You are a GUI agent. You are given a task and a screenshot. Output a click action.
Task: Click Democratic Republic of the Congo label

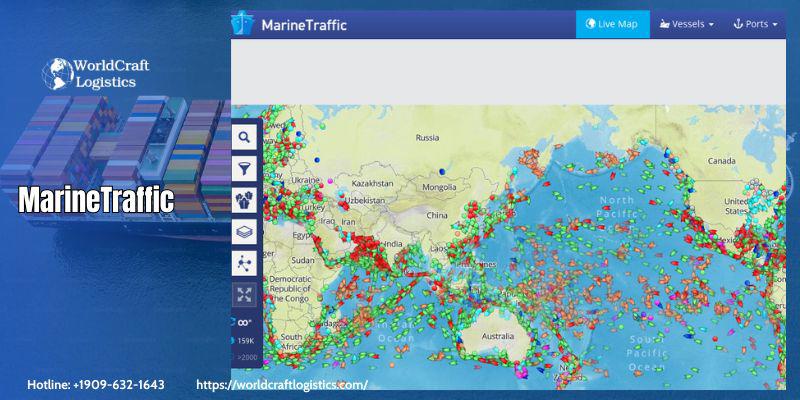[x=290, y=289]
